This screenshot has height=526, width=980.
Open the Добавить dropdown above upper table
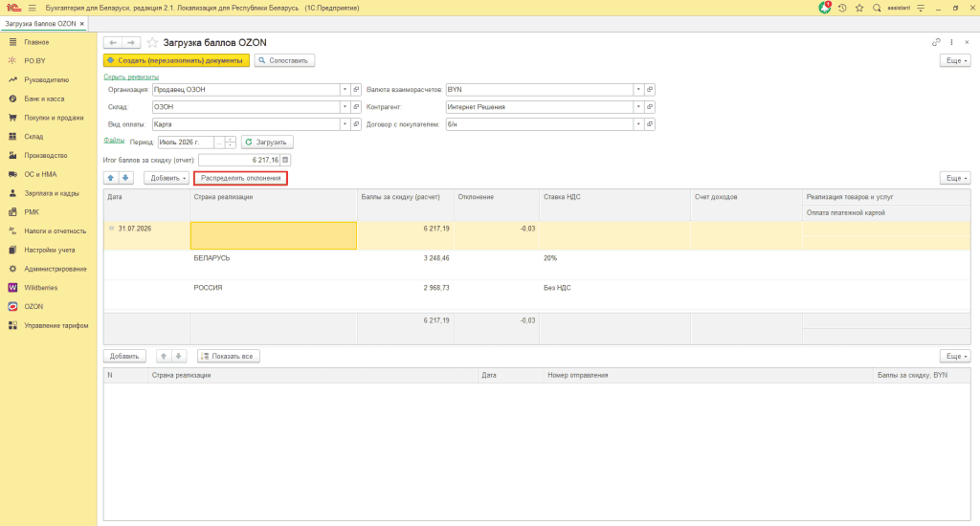pyautogui.click(x=167, y=178)
